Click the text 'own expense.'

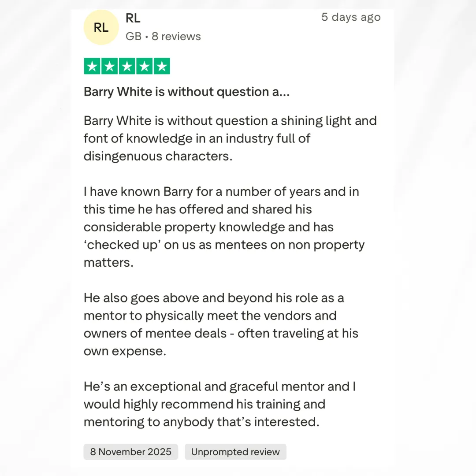click(x=125, y=351)
